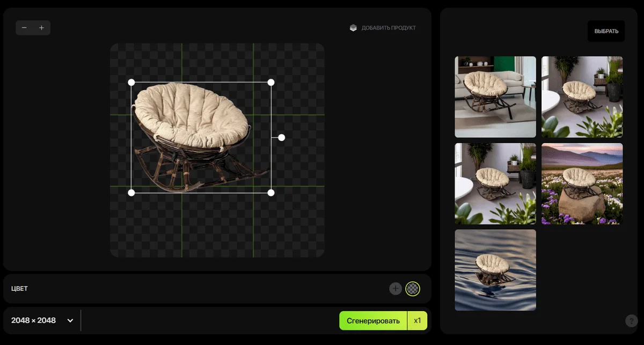Open the living room chair thumbnail
Screen dimensions: 644x345
[x=495, y=97]
